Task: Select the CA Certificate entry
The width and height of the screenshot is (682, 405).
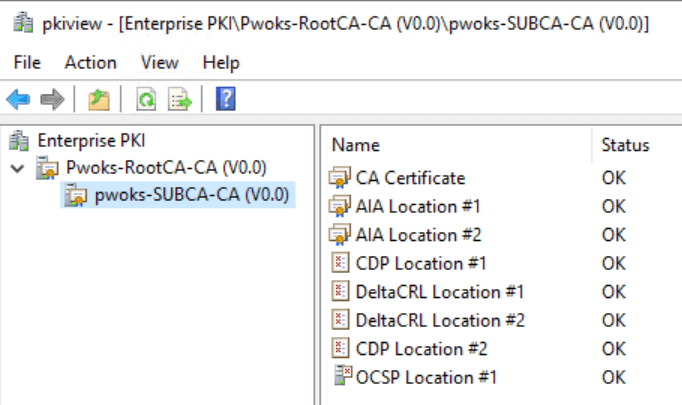Action: pos(410,178)
